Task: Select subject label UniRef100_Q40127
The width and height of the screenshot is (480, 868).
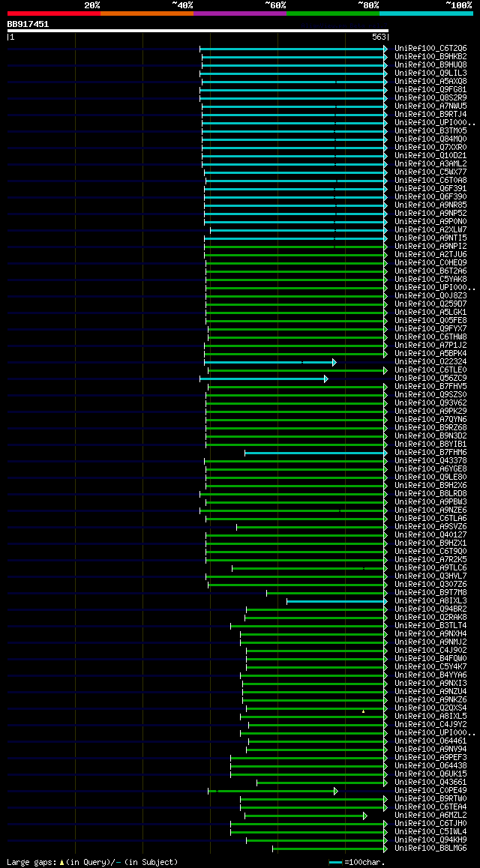Action: coord(430,535)
